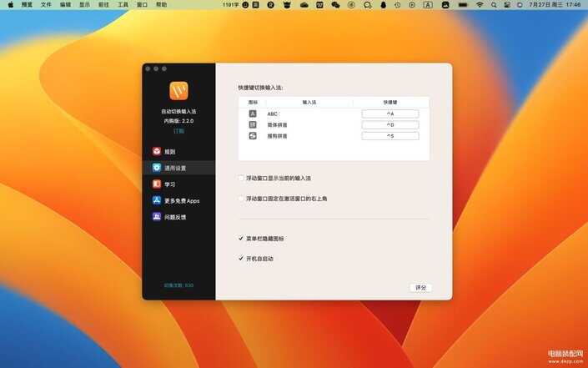Image resolution: width=588 pixels, height=368 pixels.
Task: Open the 问题反馈 feedback icon
Action: click(x=157, y=217)
